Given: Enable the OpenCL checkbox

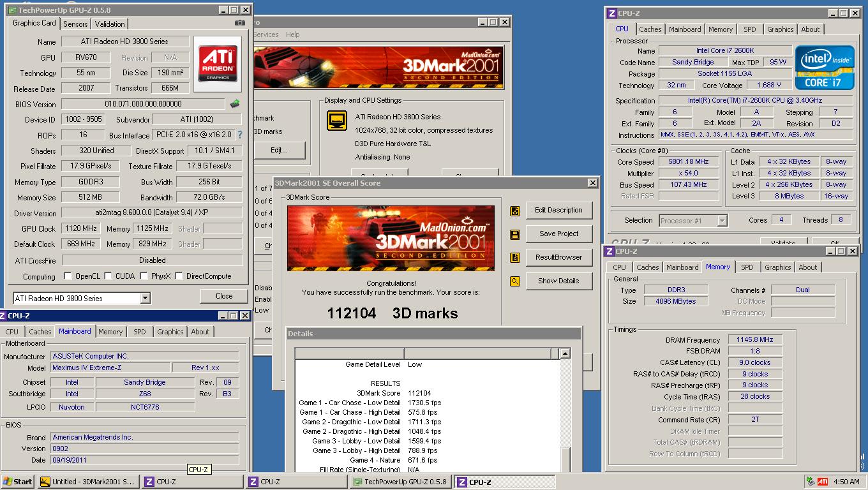Looking at the screenshot, I should pos(68,276).
